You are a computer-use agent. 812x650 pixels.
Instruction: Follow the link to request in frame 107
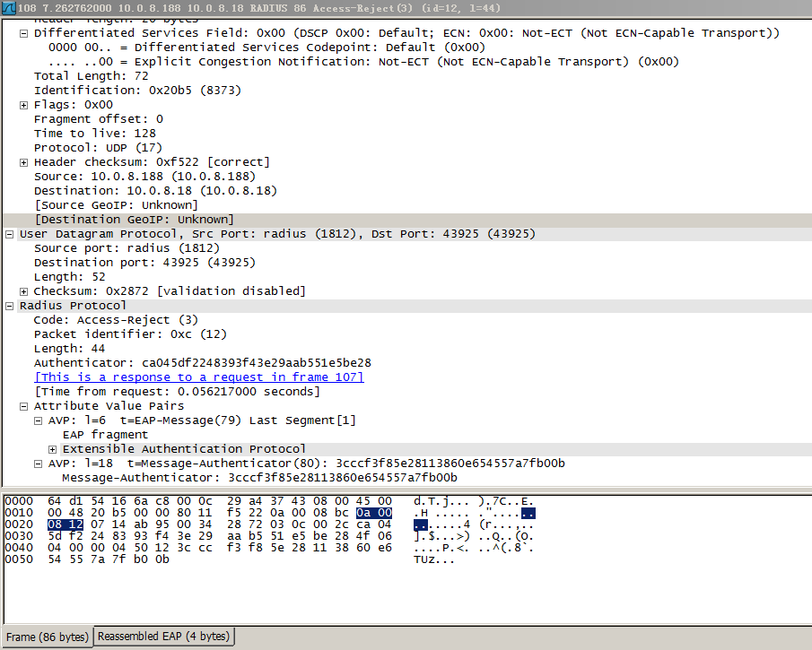(x=199, y=377)
